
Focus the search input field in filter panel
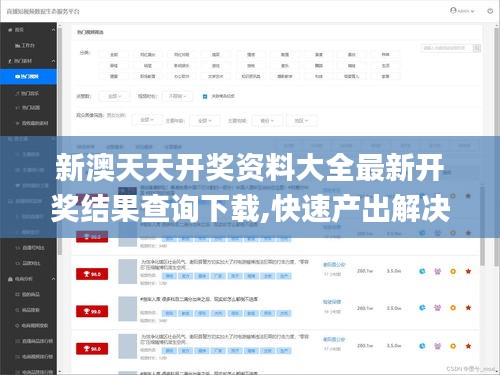tap(447, 48)
